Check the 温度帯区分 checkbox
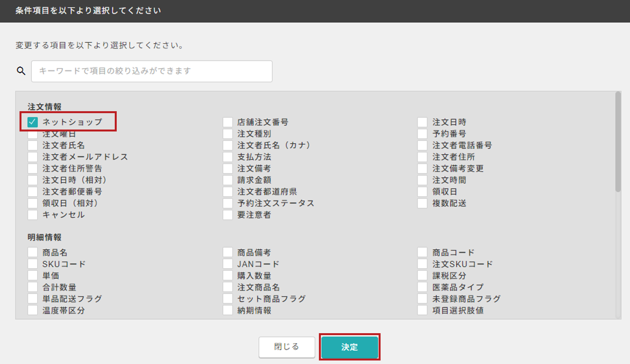Image resolution: width=630 pixels, height=364 pixels. [33, 310]
